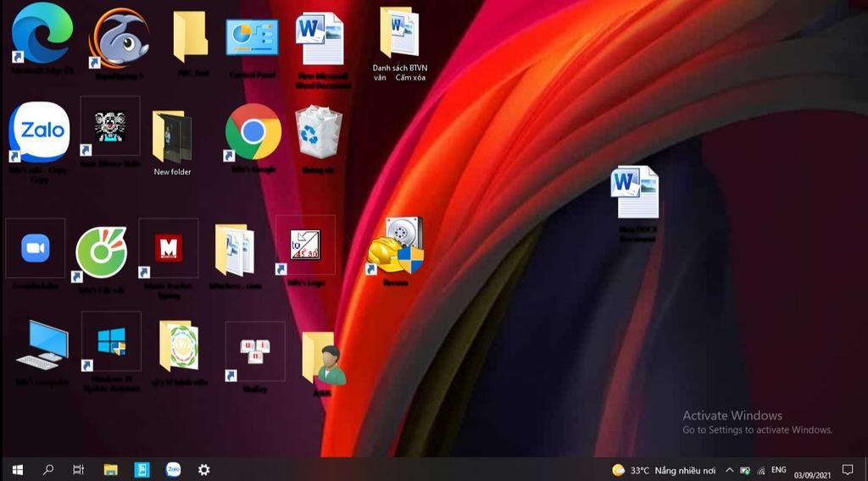
Task: Open Settings gear on the taskbar
Action: (x=203, y=470)
